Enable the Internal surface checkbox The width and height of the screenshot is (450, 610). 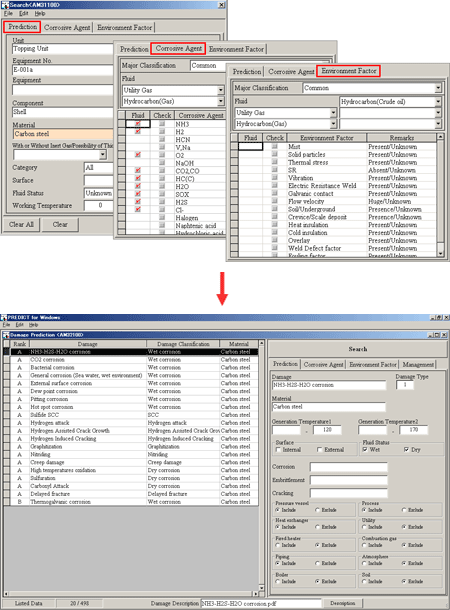[278, 450]
